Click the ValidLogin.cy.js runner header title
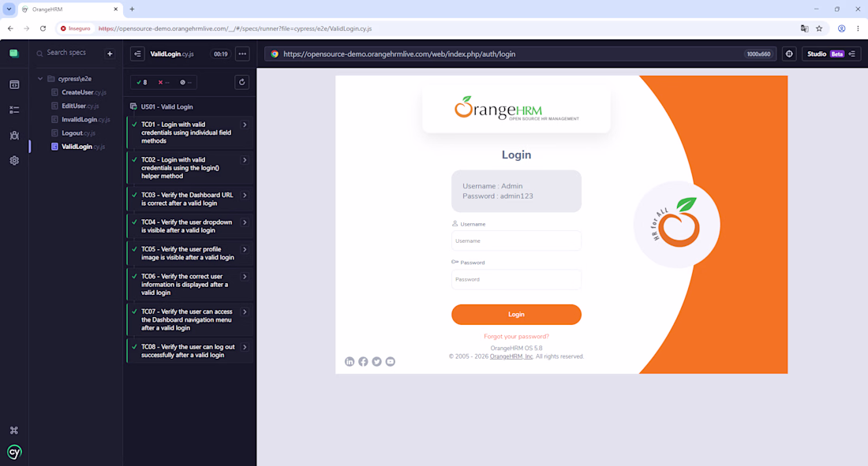The height and width of the screenshot is (466, 868). tap(171, 54)
